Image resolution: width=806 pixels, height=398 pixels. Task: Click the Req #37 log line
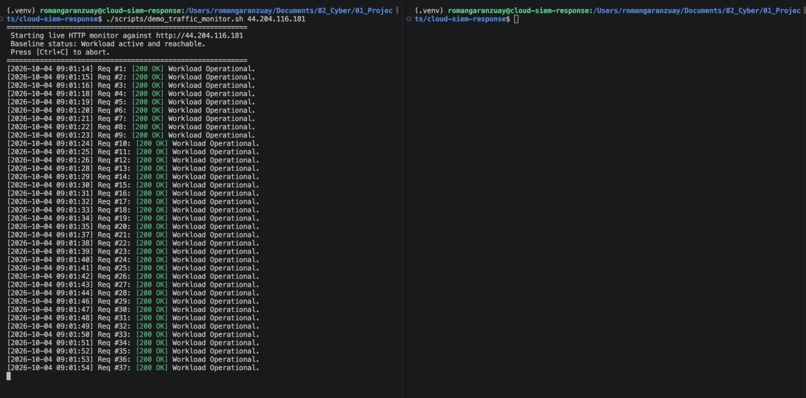click(x=133, y=368)
